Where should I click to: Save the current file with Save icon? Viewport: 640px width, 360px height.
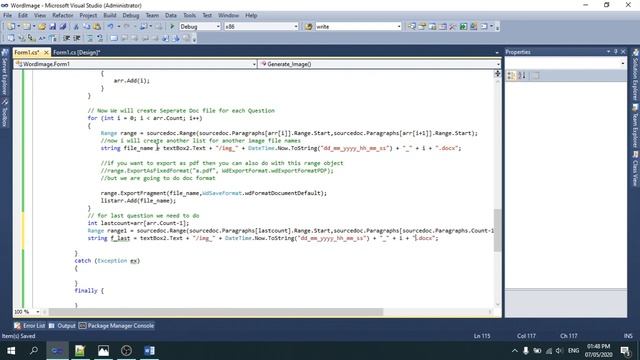click(x=53, y=27)
